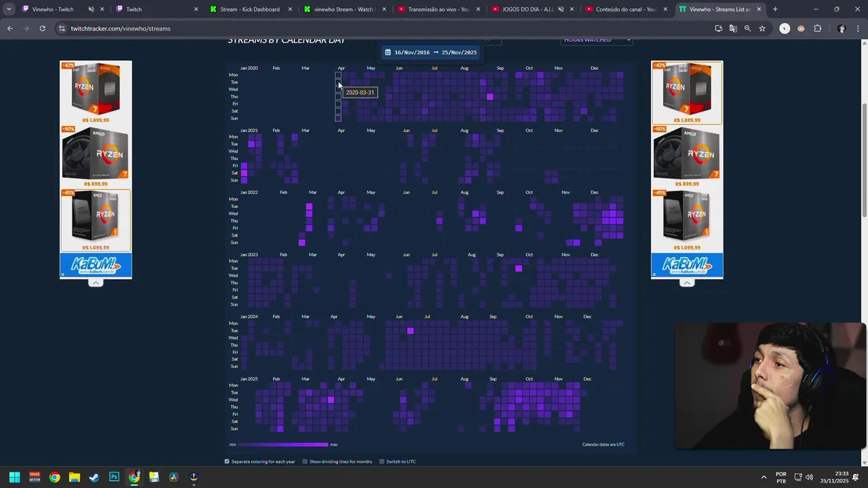Screen dimensions: 868x488
Task: Enable Show dividing lines for months
Action: tap(305, 462)
